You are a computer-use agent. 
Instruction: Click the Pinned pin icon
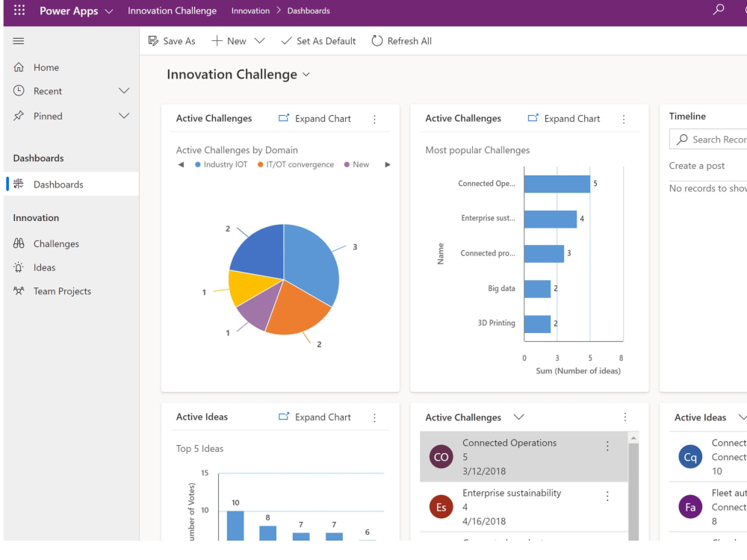(x=19, y=116)
